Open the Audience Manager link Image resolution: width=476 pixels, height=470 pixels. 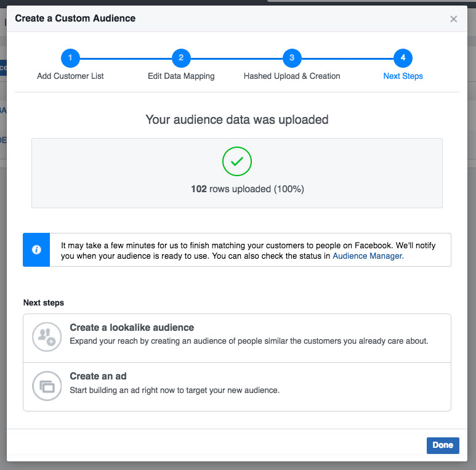[x=368, y=256]
